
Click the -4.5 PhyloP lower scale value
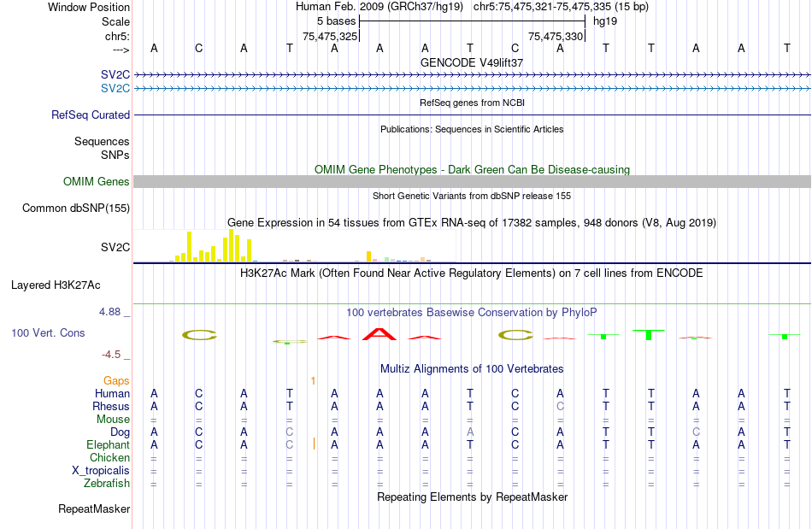coord(111,355)
